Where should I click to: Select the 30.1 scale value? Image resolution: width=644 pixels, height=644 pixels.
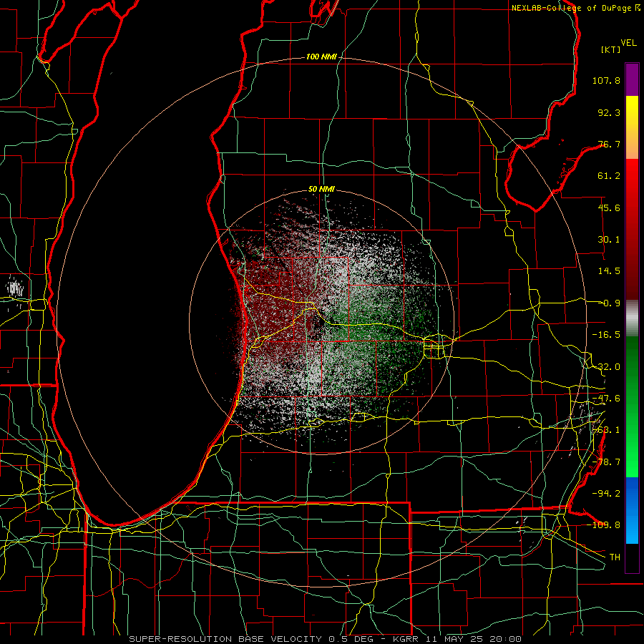(609, 240)
